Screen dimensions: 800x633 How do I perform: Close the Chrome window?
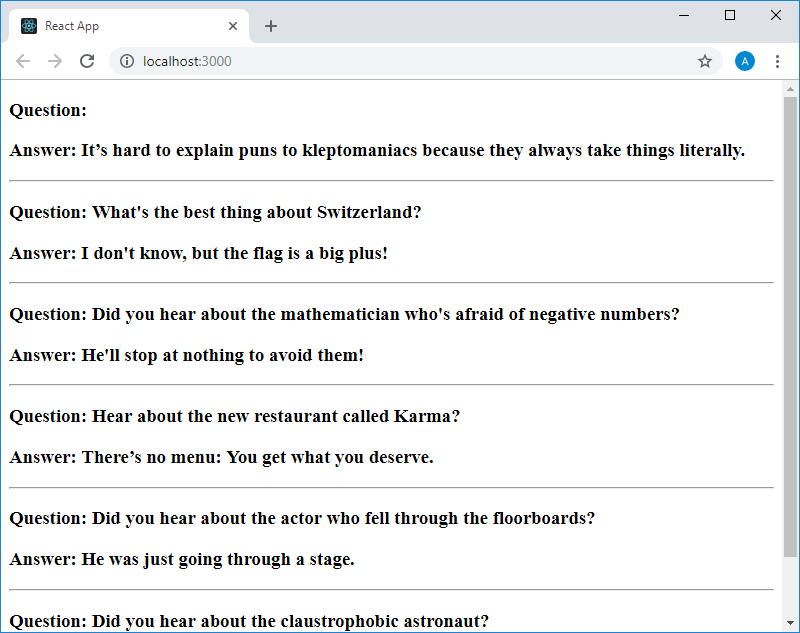776,15
